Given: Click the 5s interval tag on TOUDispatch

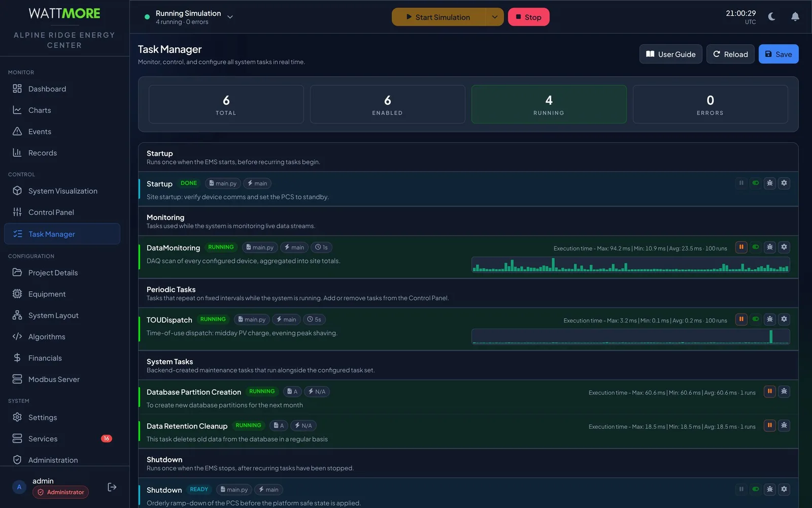Looking at the screenshot, I should tap(314, 320).
